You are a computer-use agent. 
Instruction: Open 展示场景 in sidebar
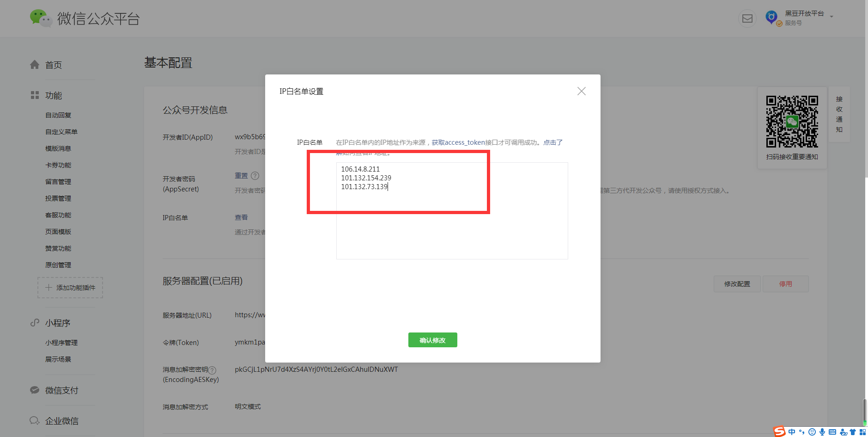(x=58, y=359)
